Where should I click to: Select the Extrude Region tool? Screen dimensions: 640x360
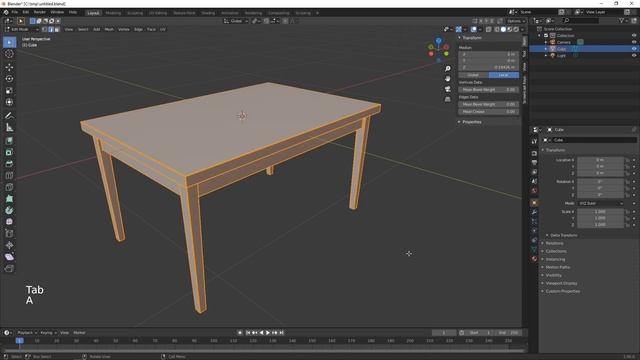(x=9, y=141)
